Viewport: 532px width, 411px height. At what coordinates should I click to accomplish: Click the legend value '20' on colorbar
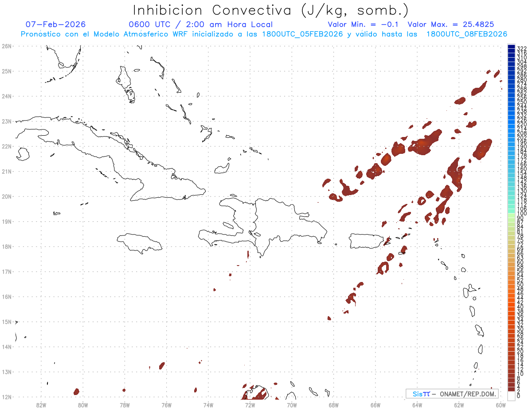click(x=520, y=352)
